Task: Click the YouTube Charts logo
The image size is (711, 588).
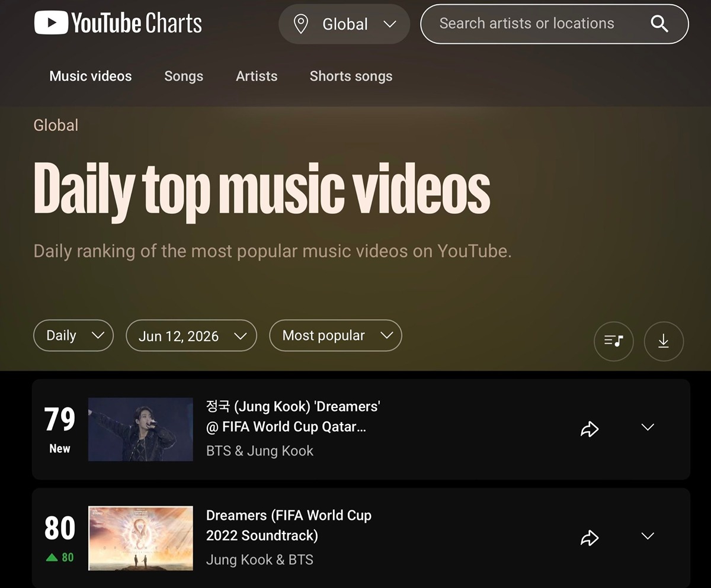Action: point(118,24)
